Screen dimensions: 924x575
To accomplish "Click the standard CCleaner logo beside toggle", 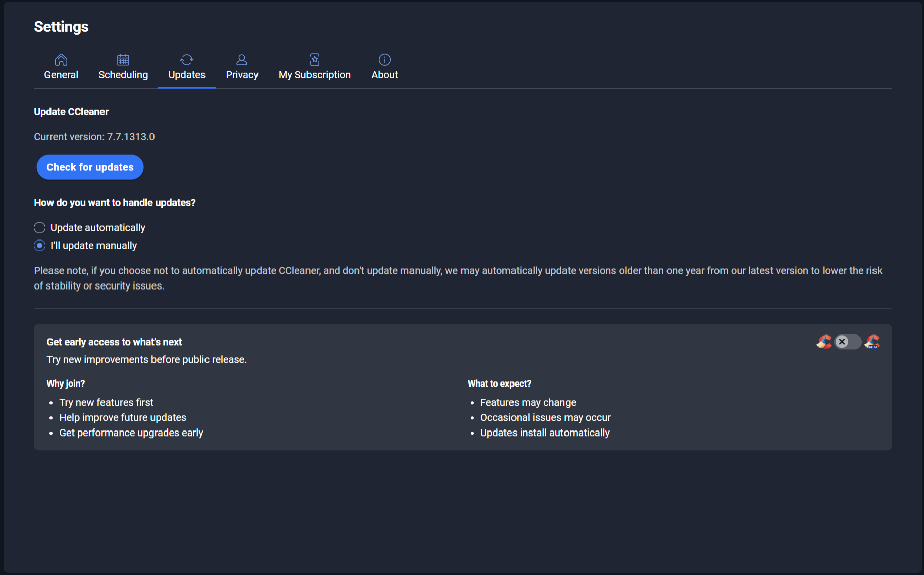I will coord(824,342).
